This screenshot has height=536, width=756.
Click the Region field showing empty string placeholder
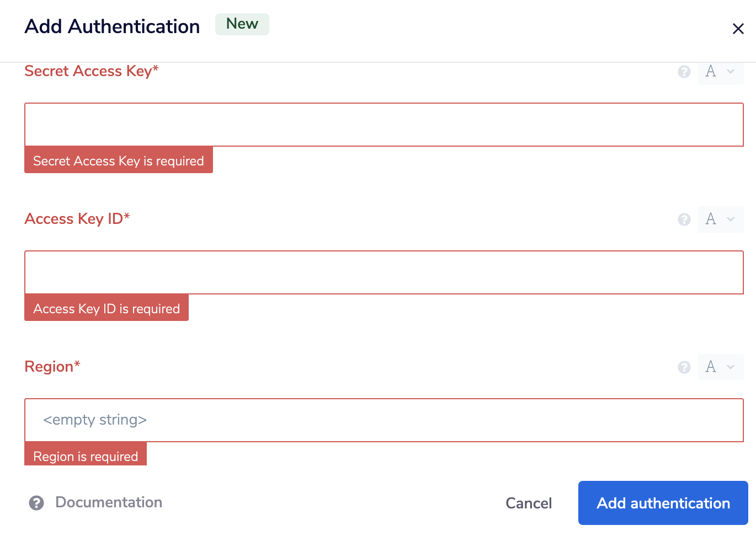384,420
